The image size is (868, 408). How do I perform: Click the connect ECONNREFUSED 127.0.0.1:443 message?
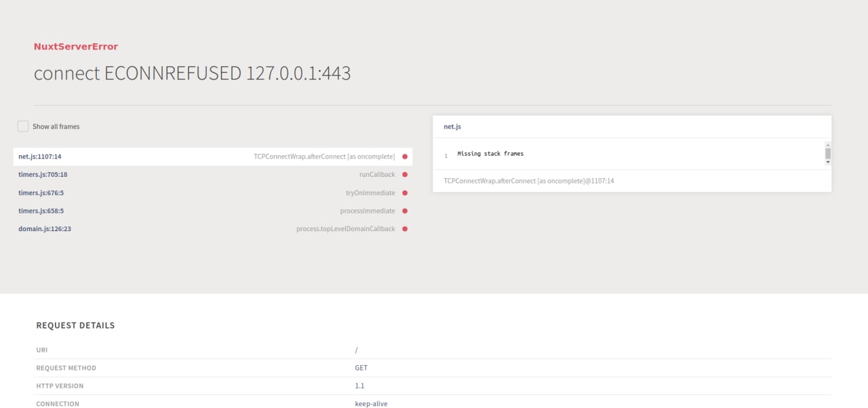click(x=193, y=73)
